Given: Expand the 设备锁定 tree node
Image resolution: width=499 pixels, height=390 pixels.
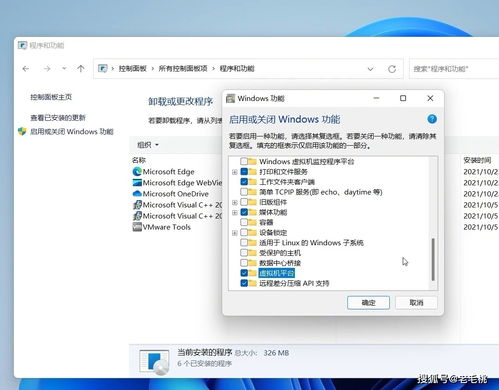Looking at the screenshot, I should (235, 233).
